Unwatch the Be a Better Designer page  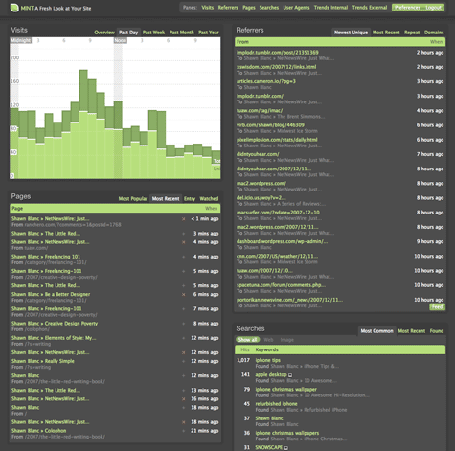tap(183, 294)
